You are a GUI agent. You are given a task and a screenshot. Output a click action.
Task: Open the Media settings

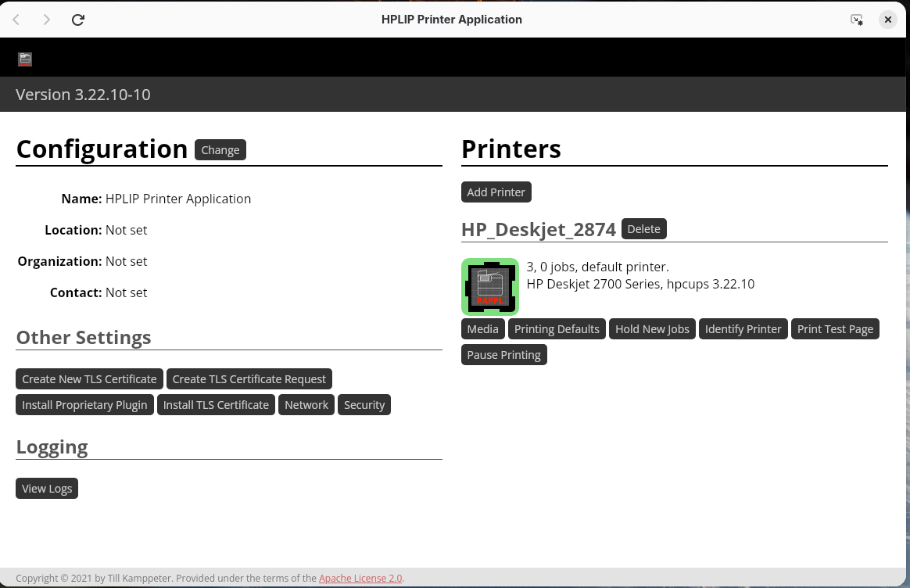(x=482, y=329)
